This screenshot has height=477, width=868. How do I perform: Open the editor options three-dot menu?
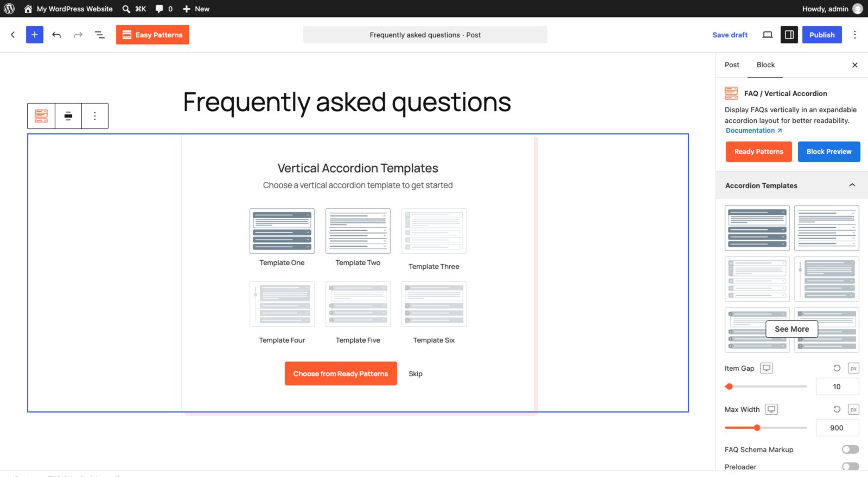pyautogui.click(x=855, y=35)
